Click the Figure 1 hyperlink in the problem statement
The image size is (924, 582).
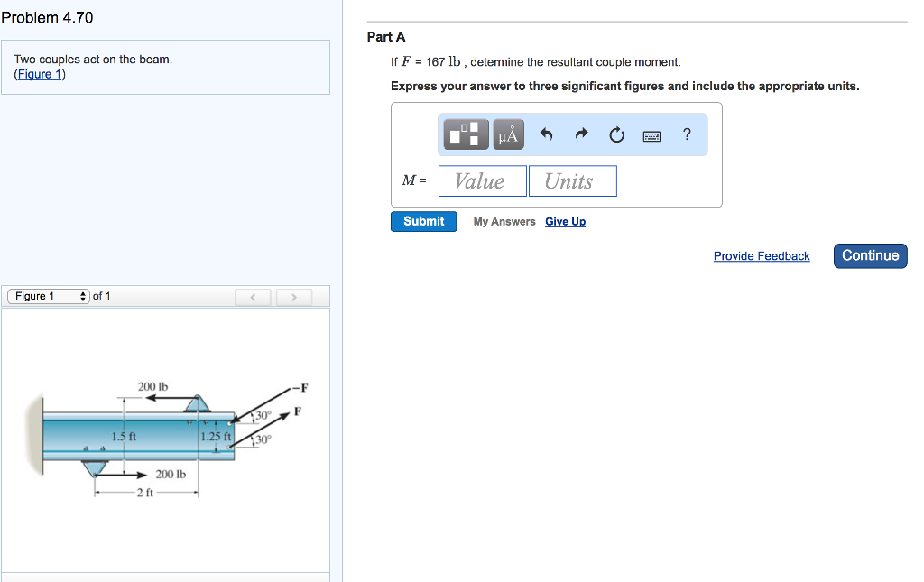coord(38,74)
